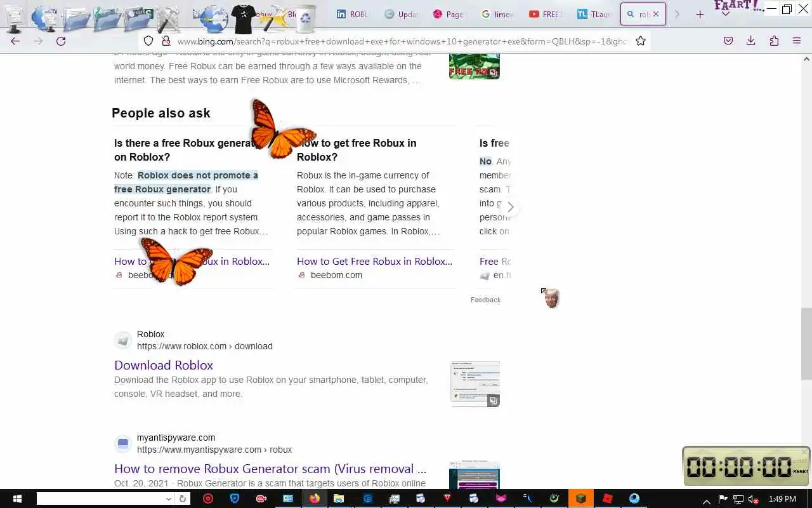Screen dimensions: 812x508
Task: Click the 00:00:00 timer display
Action: (x=739, y=467)
